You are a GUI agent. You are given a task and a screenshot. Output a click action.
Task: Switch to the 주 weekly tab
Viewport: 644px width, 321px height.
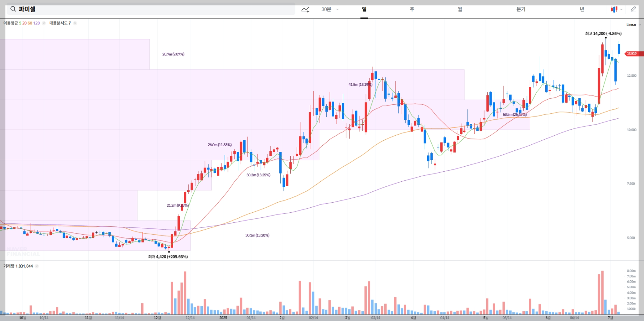pos(412,9)
